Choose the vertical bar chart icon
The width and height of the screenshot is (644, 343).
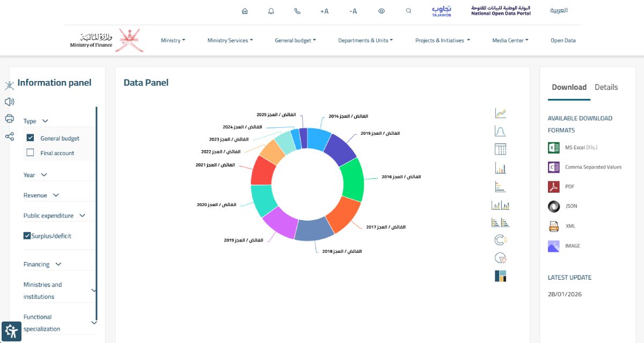tap(500, 168)
